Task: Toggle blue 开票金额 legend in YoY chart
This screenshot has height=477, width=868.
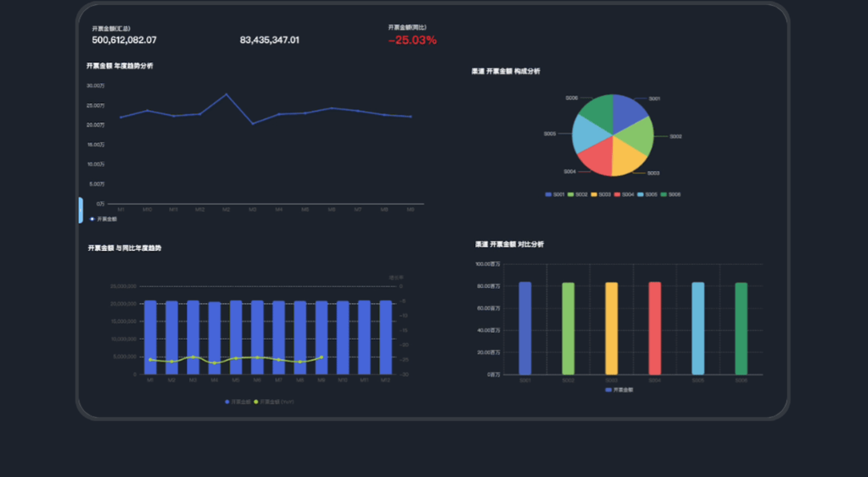Action: pyautogui.click(x=237, y=402)
